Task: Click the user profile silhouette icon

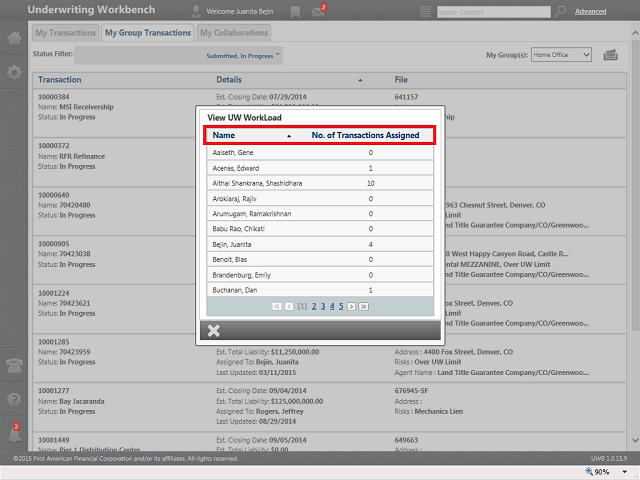Action: point(196,11)
